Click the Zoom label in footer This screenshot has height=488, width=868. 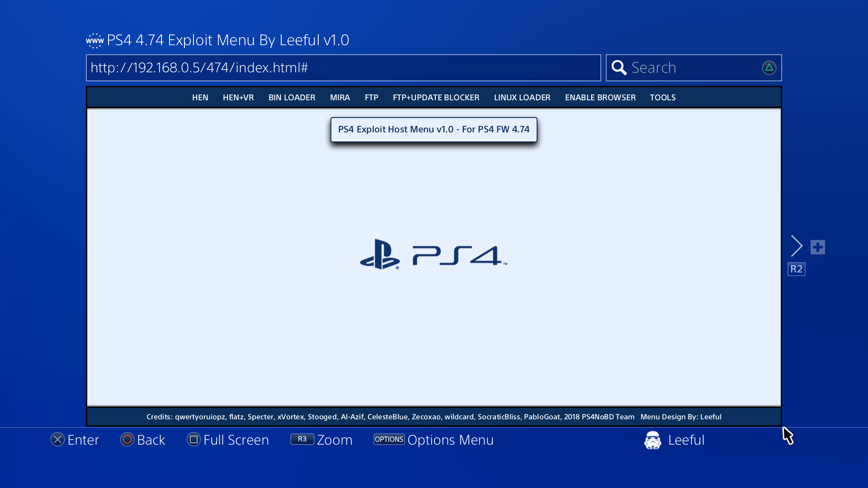point(335,440)
